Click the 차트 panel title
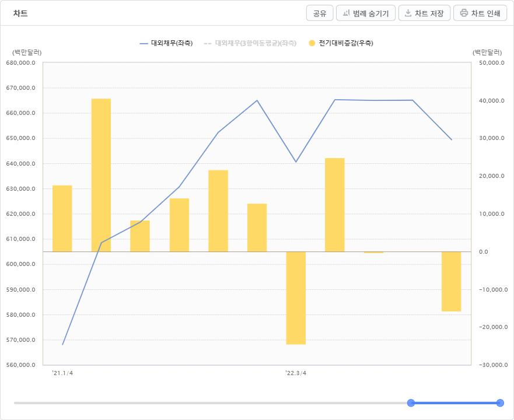514x420 pixels. (x=20, y=13)
